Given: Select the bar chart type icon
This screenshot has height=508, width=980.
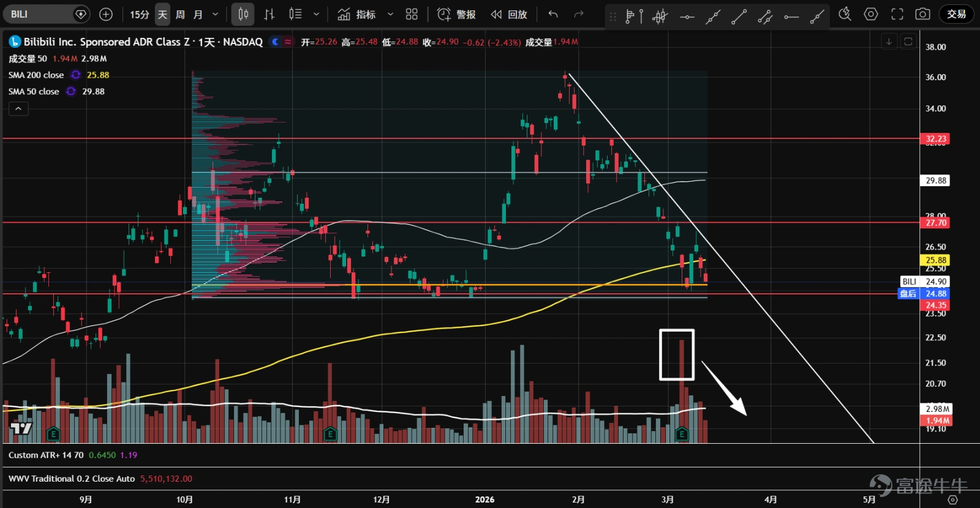Looking at the screenshot, I should click(269, 14).
